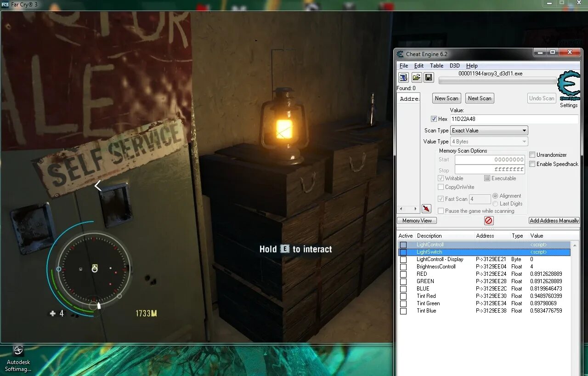Select the Last Digits radio button
Screen dimensions: 588x376
pos(495,204)
